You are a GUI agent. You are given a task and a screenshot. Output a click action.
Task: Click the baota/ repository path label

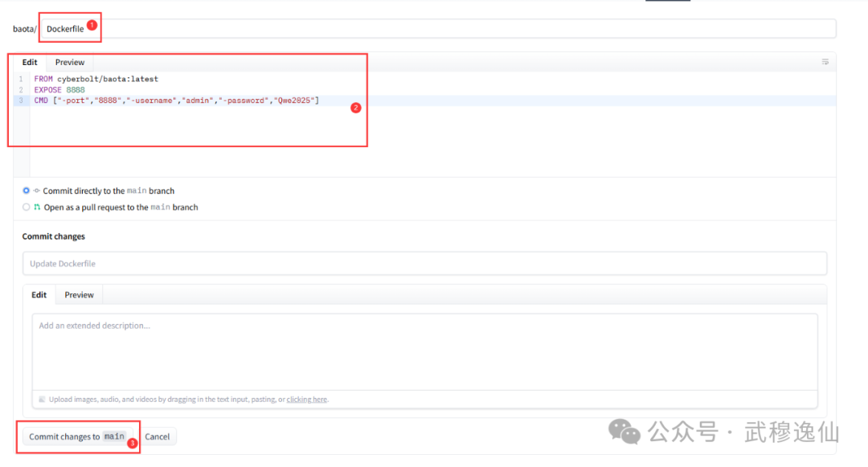pyautogui.click(x=25, y=29)
